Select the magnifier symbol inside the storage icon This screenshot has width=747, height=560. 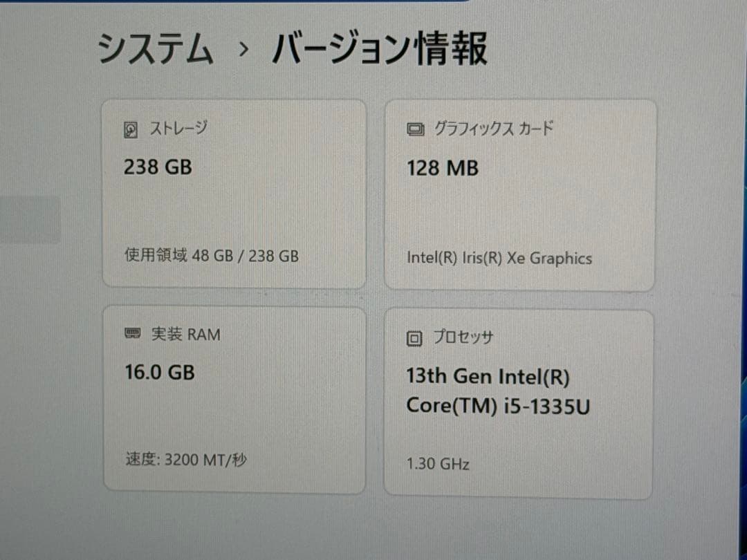tap(130, 129)
